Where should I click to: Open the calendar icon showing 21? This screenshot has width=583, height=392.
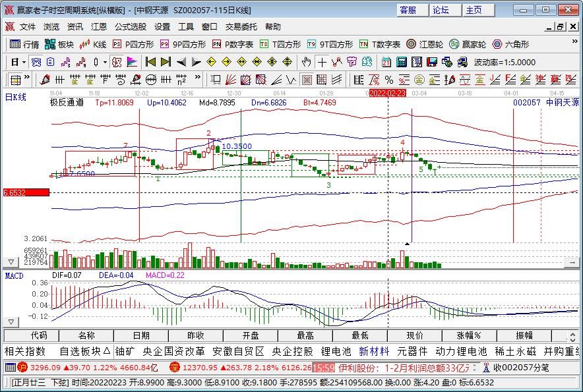tap(386, 62)
